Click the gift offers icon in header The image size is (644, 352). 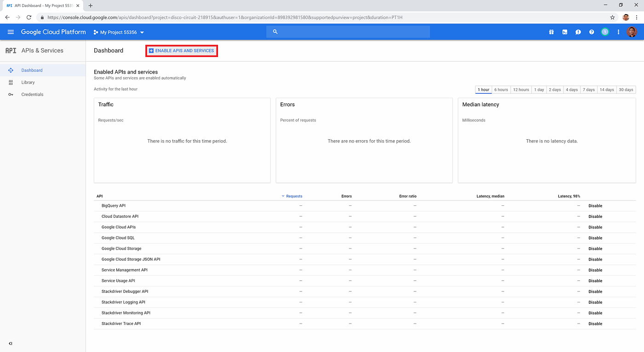[x=551, y=32]
